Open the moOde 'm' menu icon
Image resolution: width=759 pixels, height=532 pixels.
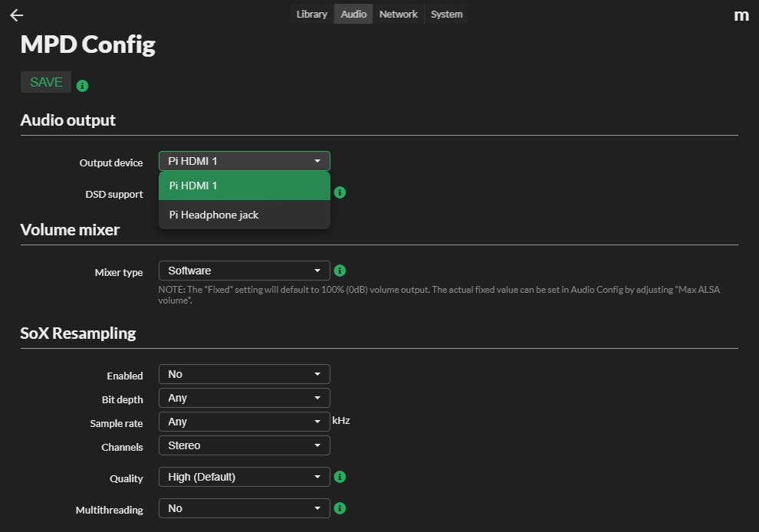point(741,15)
